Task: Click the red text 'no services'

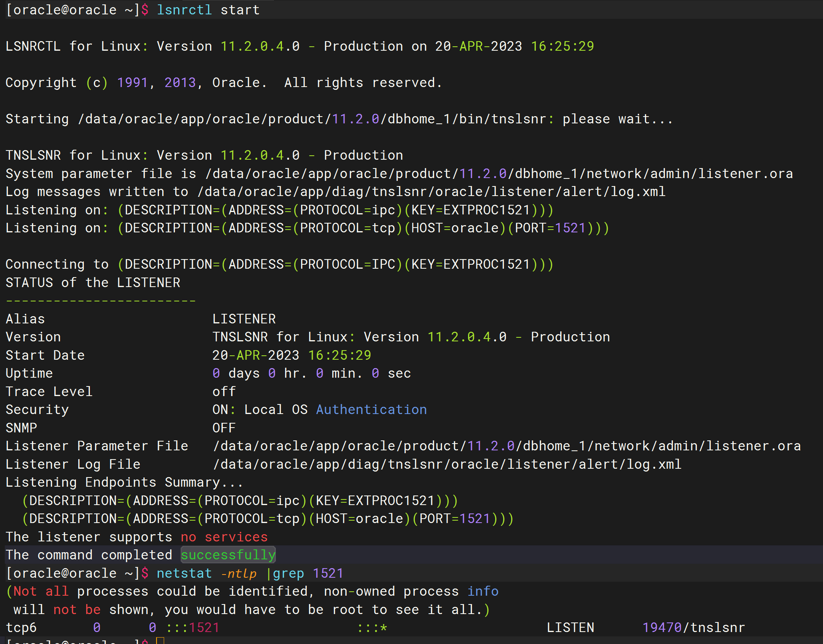Action: click(x=224, y=537)
